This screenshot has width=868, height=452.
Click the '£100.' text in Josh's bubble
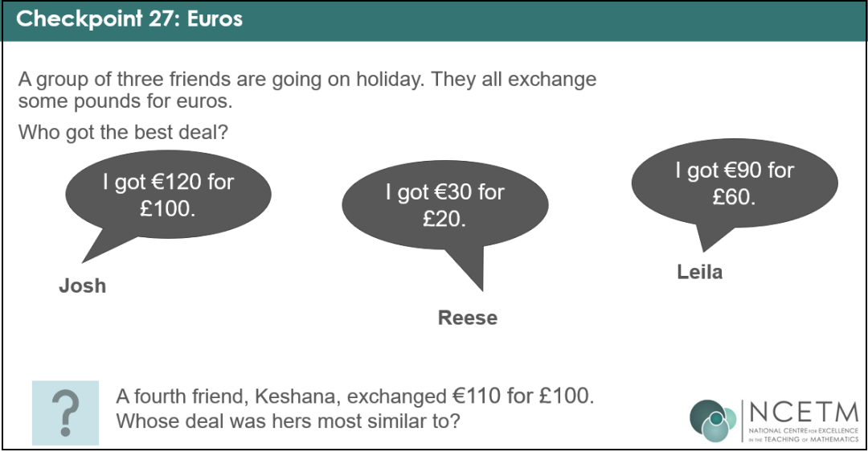pyautogui.click(x=168, y=209)
